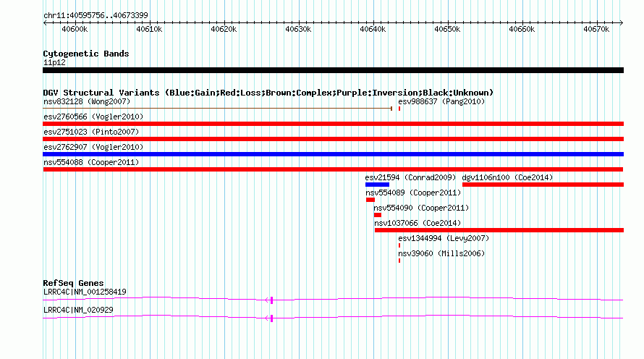644x359 pixels.
Task: Select the small red esv988637 marker
Action: pyautogui.click(x=399, y=109)
